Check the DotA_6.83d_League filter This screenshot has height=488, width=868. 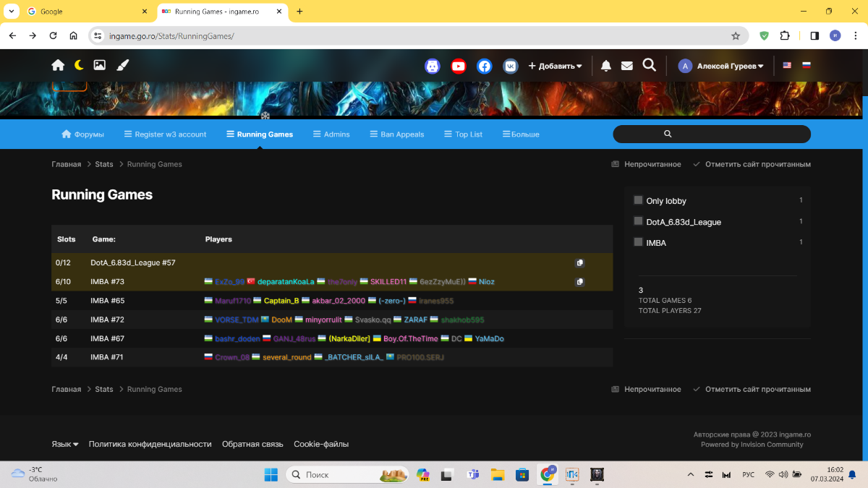(638, 221)
